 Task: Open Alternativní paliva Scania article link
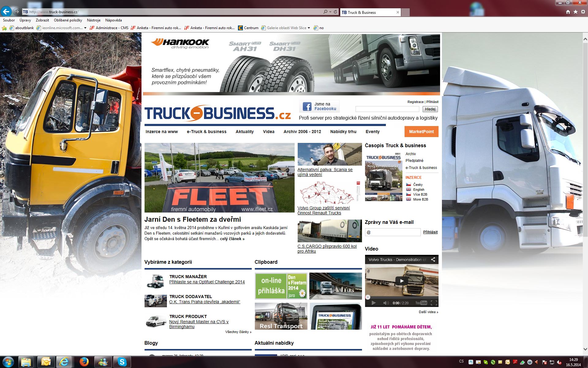(325, 172)
